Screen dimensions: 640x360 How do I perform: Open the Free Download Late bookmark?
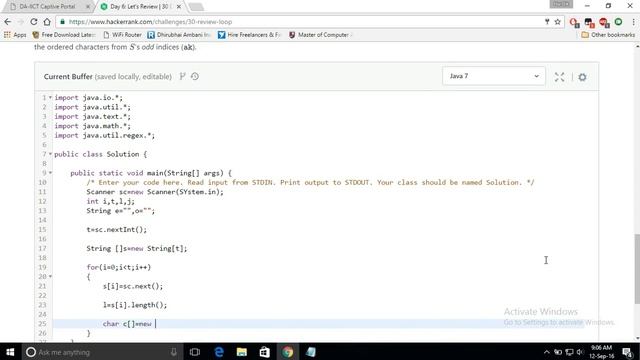coord(64,35)
